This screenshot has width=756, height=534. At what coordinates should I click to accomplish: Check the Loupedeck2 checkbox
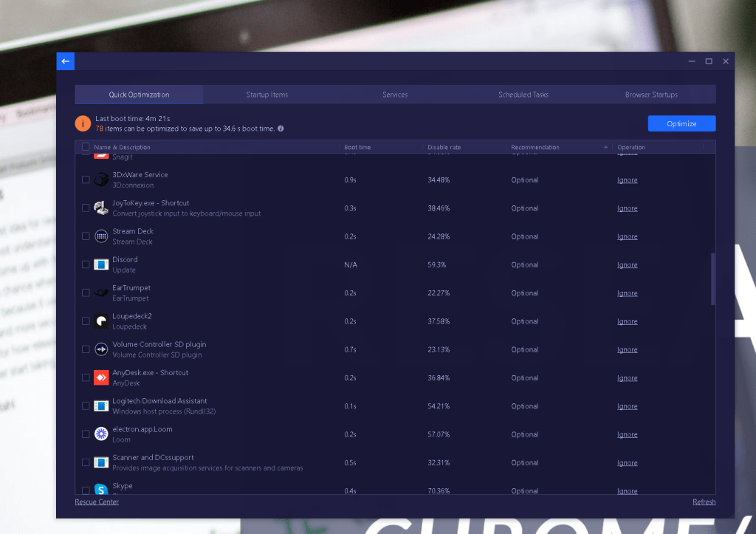[86, 321]
